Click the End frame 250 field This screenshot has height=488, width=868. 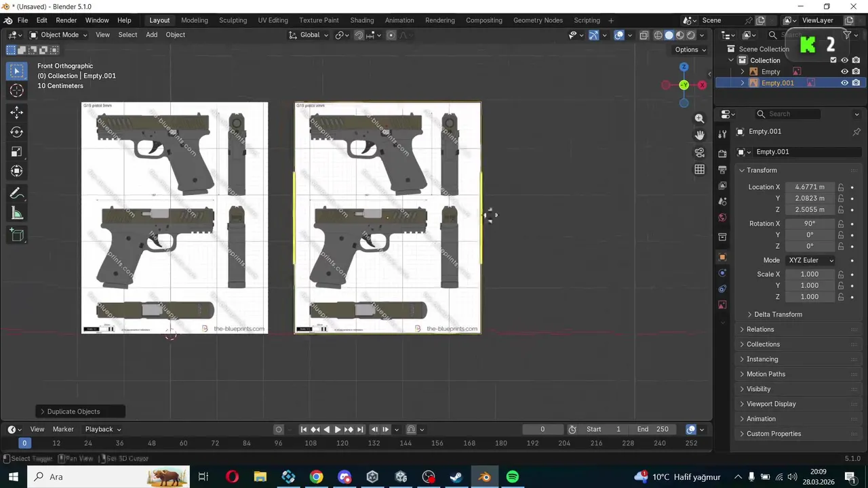click(653, 429)
